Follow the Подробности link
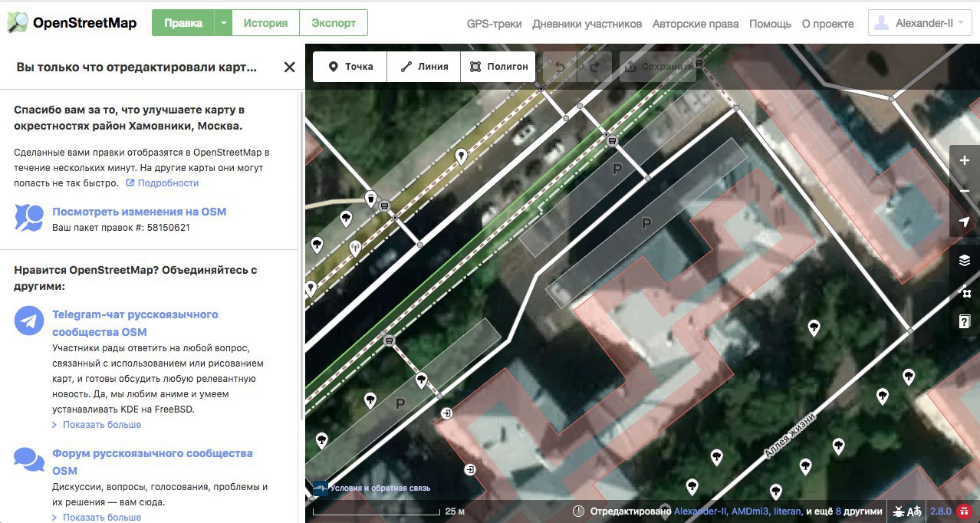Image resolution: width=980 pixels, height=523 pixels. 162,183
